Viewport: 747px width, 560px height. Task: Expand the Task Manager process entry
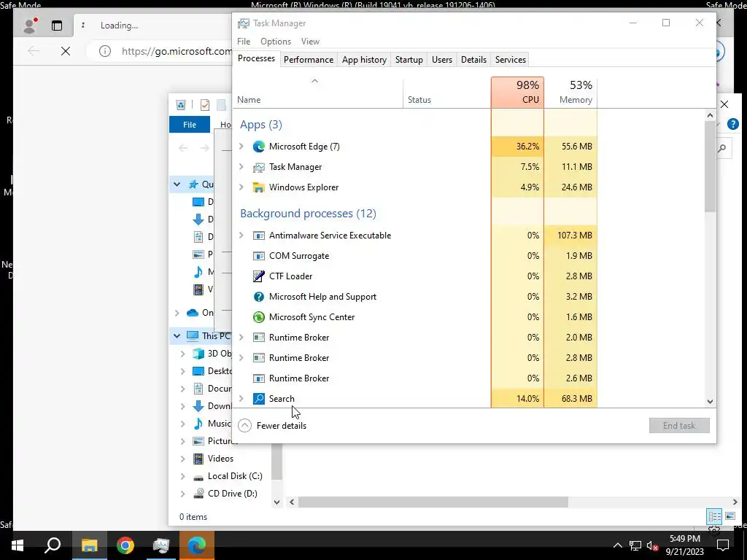[241, 167]
